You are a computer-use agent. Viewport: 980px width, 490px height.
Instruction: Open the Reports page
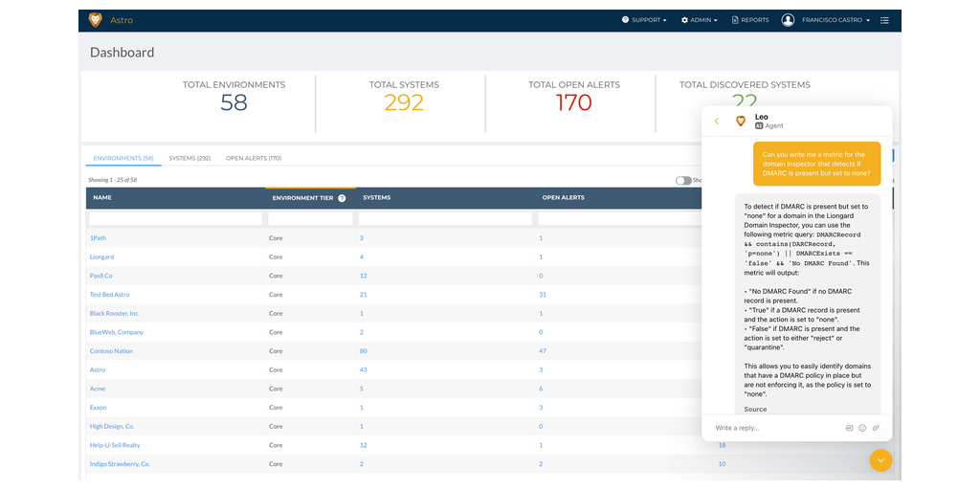click(x=750, y=20)
